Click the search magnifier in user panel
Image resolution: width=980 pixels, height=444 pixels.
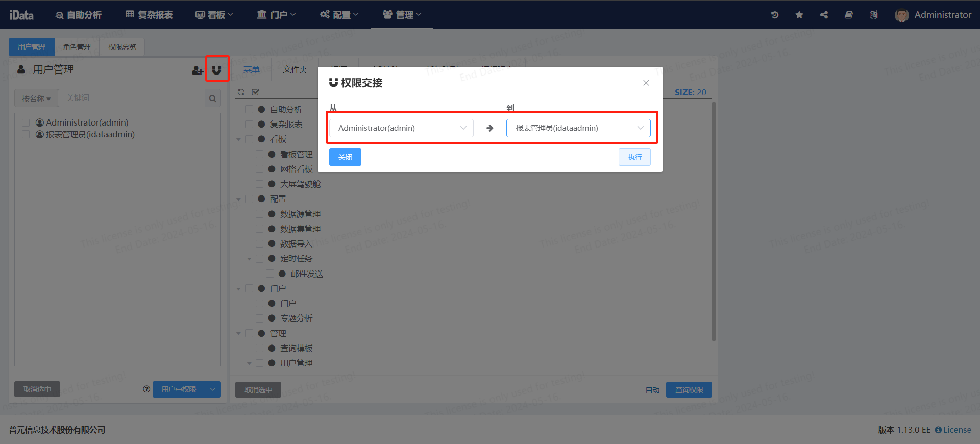[213, 98]
